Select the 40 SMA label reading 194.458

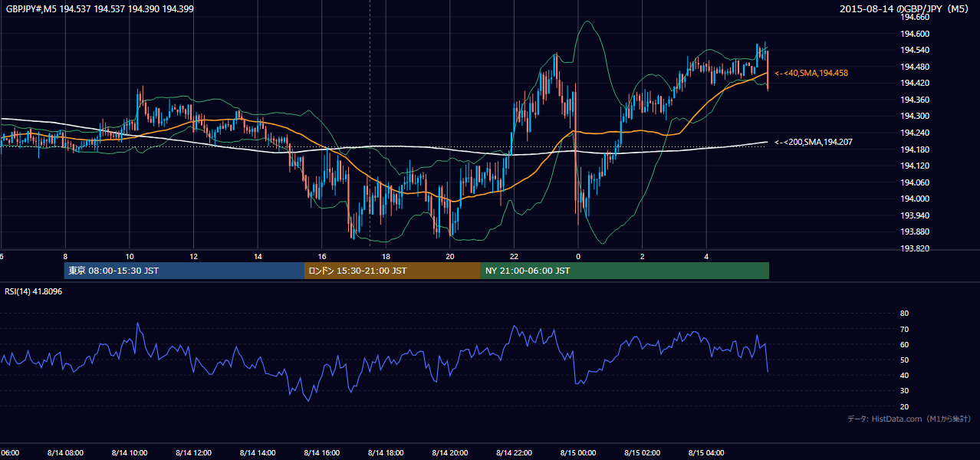pos(811,73)
